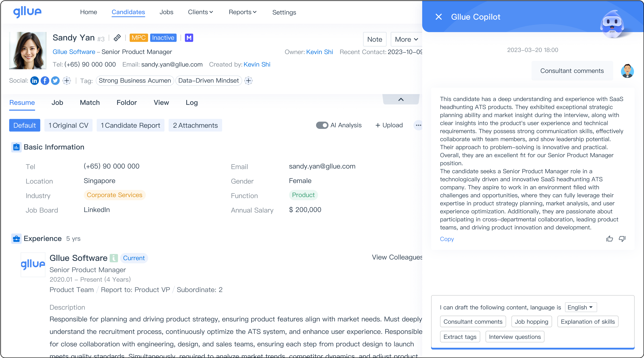Image resolution: width=644 pixels, height=358 pixels.
Task: Switch to the Match tab
Action: pyautogui.click(x=90, y=103)
